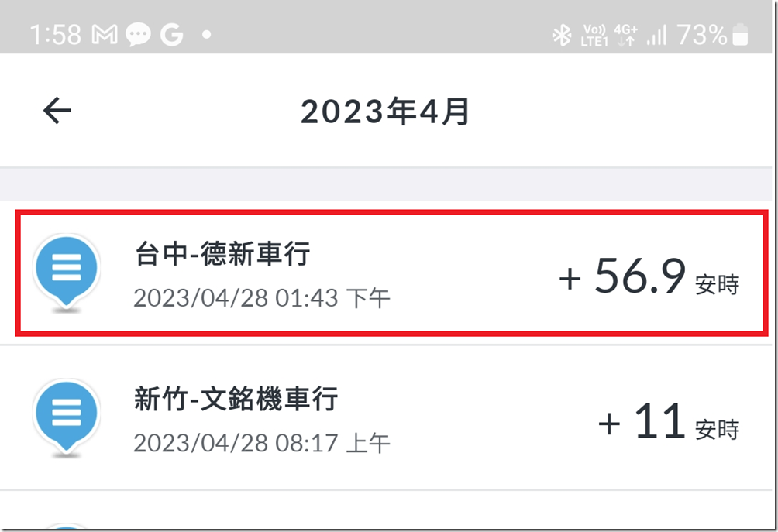
Task: Tap the VoLTE indicator in status bar
Action: pyautogui.click(x=594, y=35)
